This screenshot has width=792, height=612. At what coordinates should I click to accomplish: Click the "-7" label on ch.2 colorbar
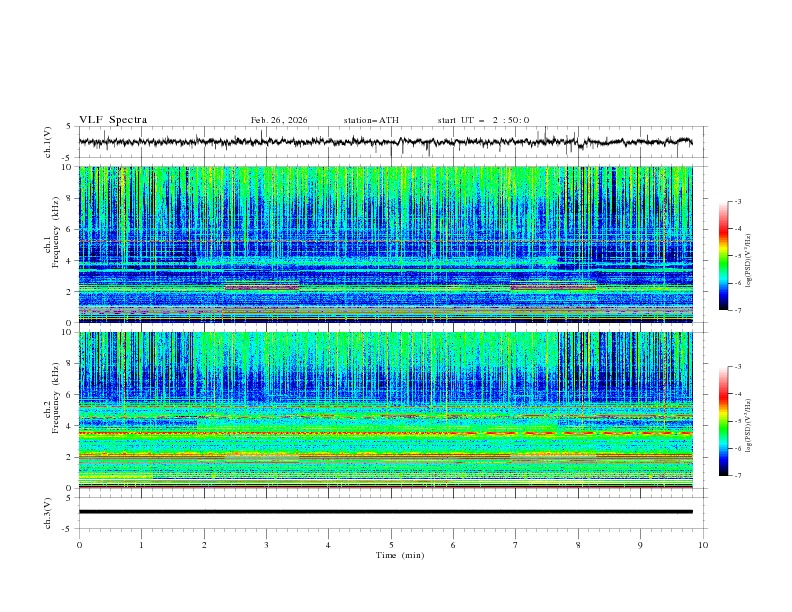tap(737, 476)
